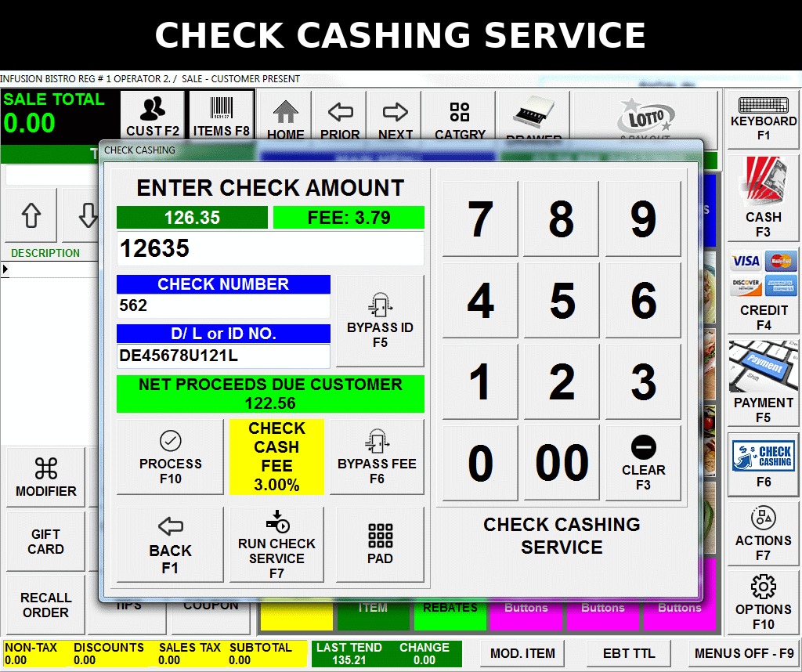Click the D/L or ID No. field
Viewport: 802px width, 672px height.
pos(223,356)
